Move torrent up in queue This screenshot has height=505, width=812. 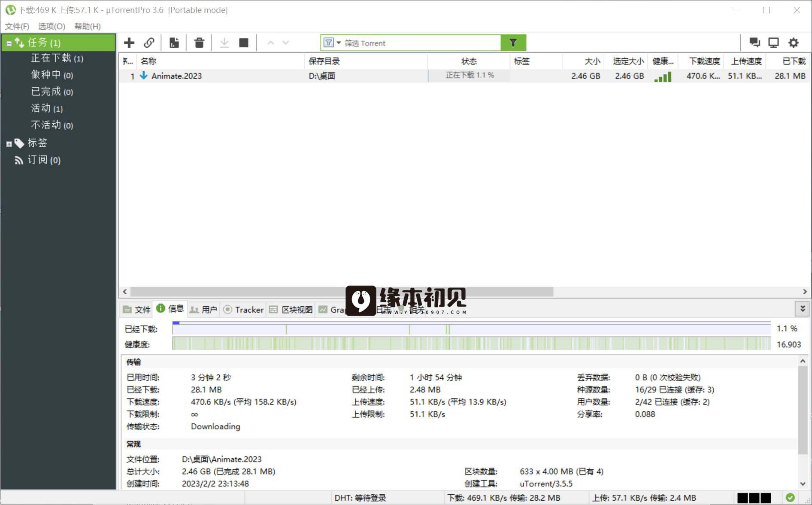pos(270,43)
